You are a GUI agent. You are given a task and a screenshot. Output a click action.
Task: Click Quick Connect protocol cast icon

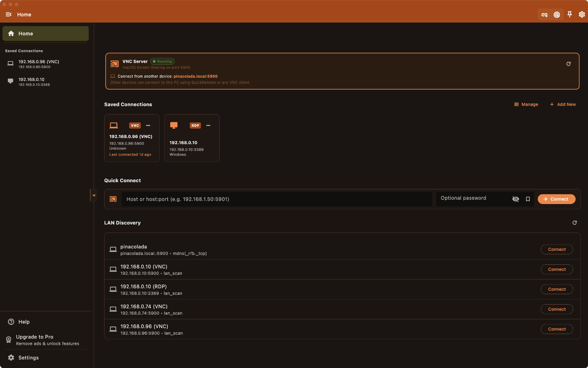coord(113,199)
